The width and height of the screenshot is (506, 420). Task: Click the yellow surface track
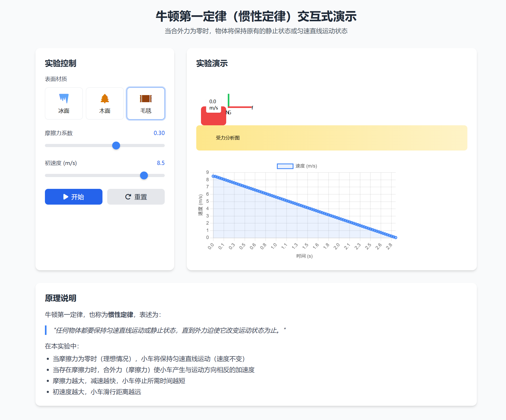(332, 138)
